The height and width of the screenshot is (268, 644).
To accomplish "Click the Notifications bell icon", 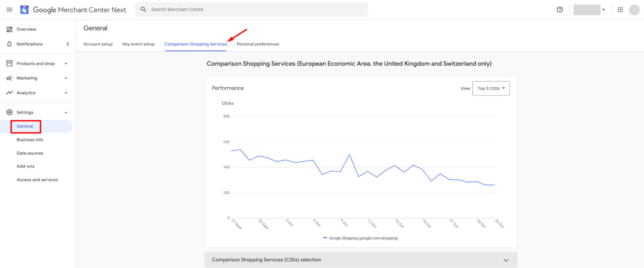I will pos(10,44).
